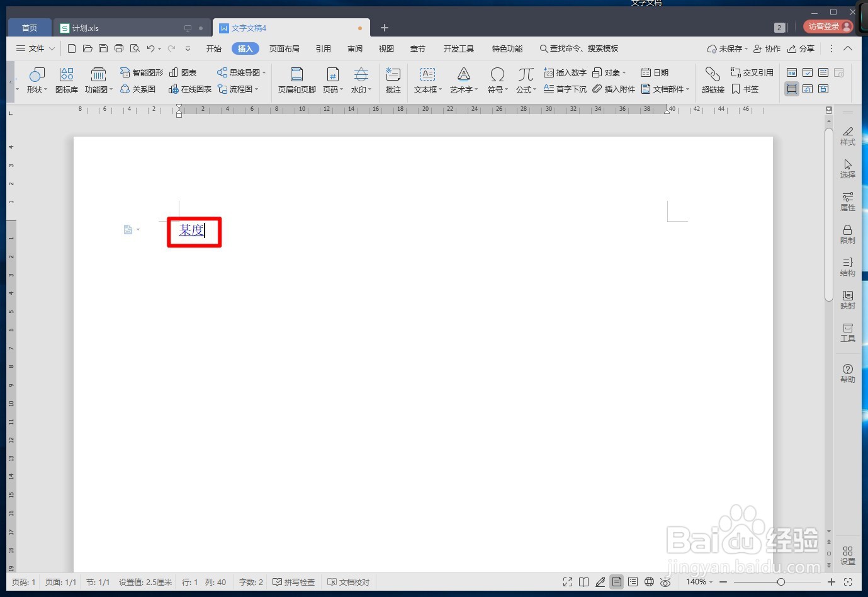Open Print Preview icon
This screenshot has height=597, width=868.
pos(135,48)
